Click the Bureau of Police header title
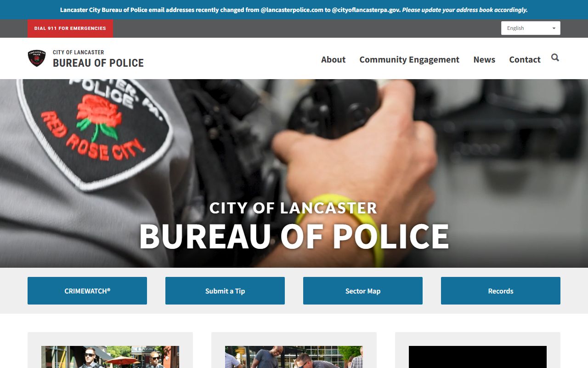Screen dimensions: 588x368 [x=98, y=63]
